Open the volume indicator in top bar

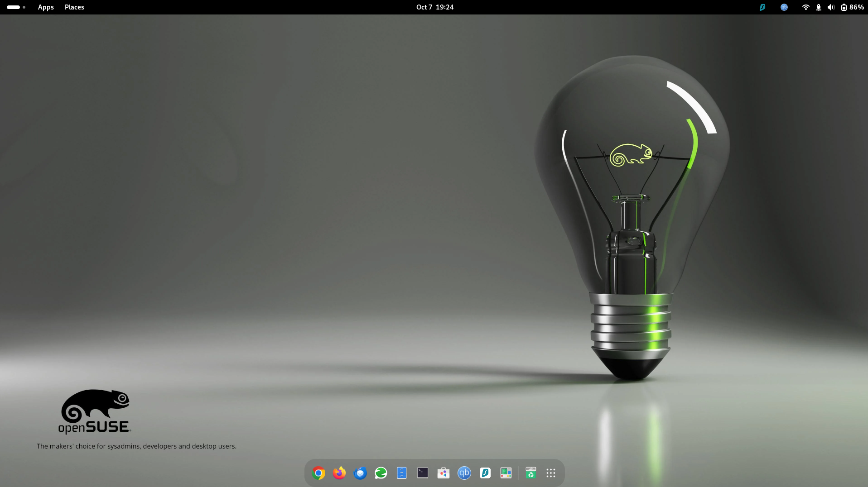(831, 7)
